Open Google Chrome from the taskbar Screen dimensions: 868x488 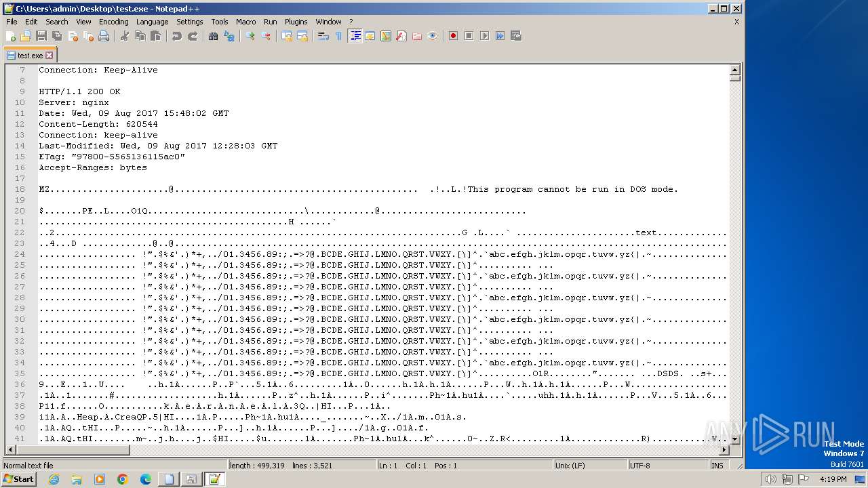(x=123, y=479)
